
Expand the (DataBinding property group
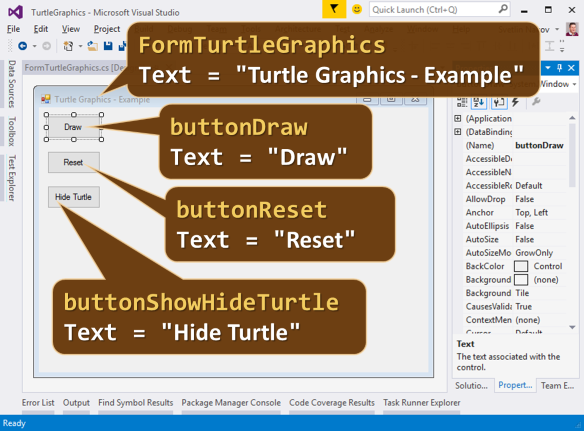[x=458, y=132]
